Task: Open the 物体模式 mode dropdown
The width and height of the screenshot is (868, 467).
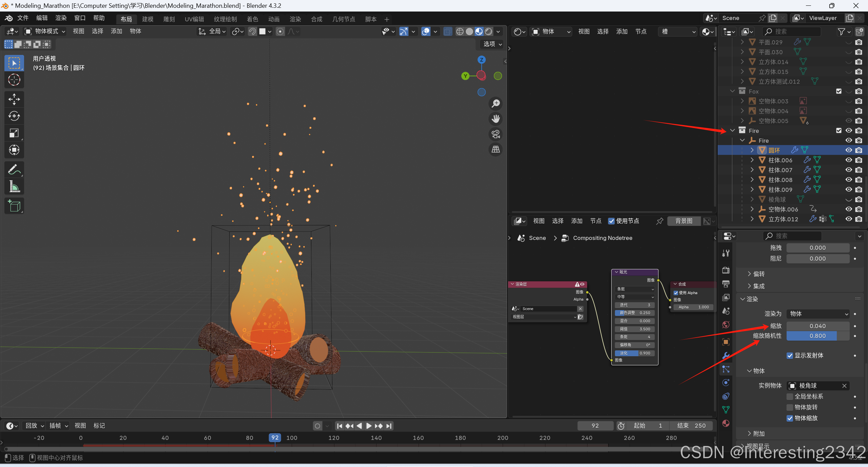Action: (45, 32)
